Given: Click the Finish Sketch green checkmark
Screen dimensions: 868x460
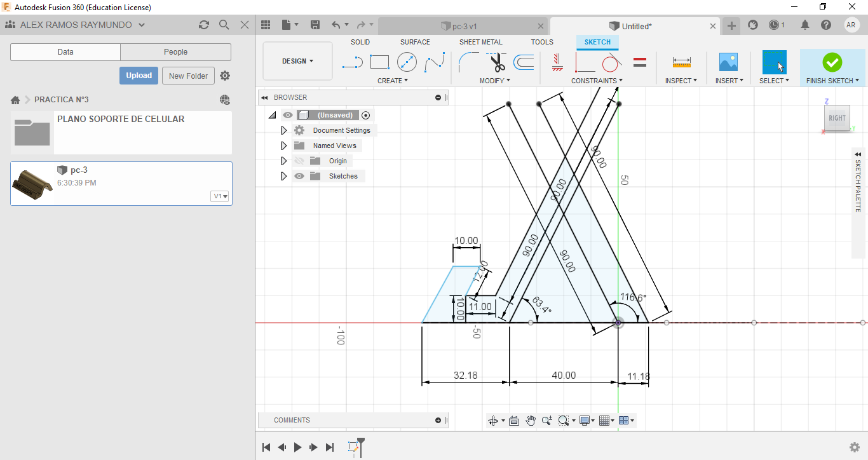Looking at the screenshot, I should tap(832, 62).
